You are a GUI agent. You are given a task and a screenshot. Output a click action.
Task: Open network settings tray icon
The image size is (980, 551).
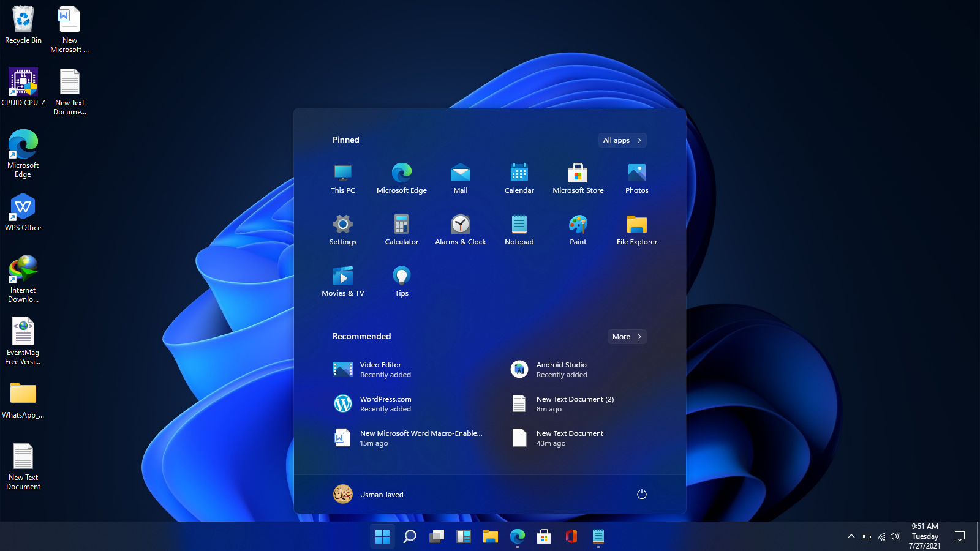click(x=881, y=537)
